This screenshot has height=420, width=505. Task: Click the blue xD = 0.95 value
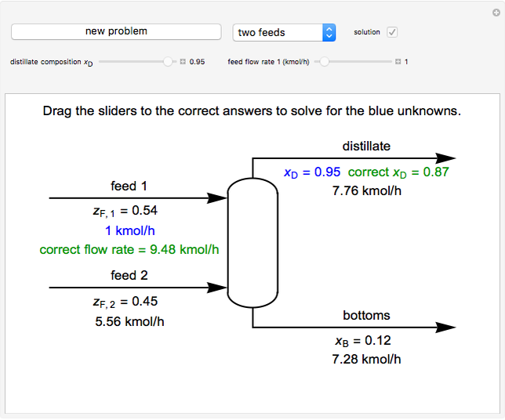click(312, 172)
